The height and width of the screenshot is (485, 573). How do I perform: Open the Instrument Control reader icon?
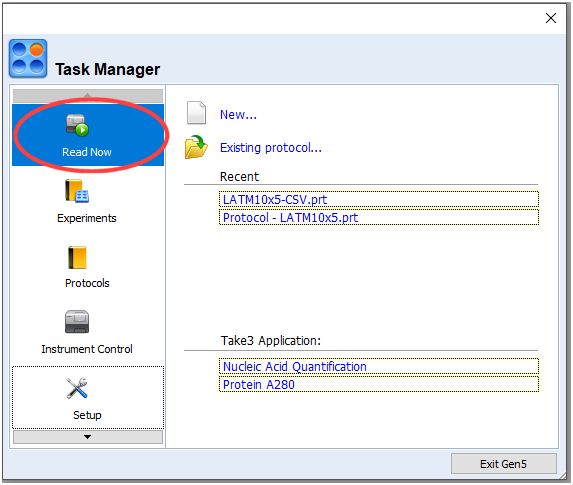tap(77, 322)
